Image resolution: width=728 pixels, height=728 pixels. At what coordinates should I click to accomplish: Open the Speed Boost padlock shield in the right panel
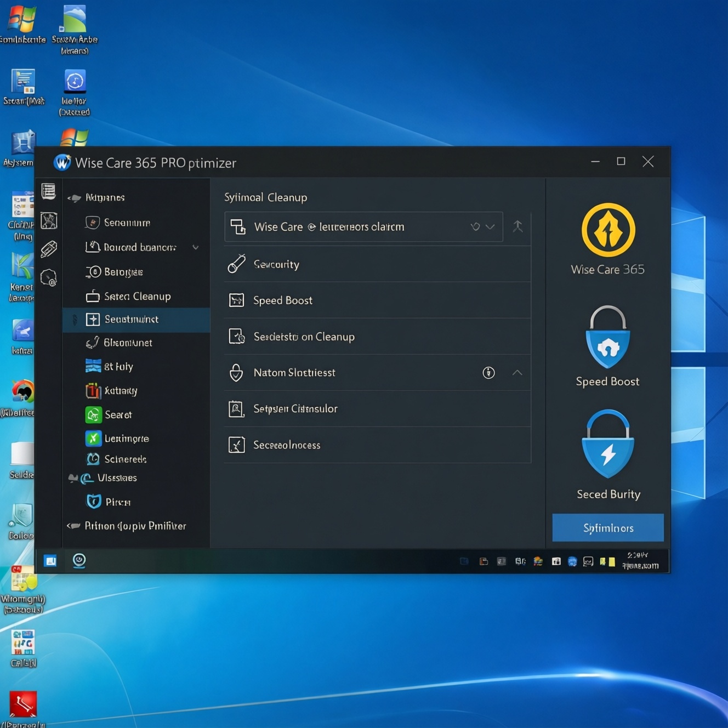(608, 337)
